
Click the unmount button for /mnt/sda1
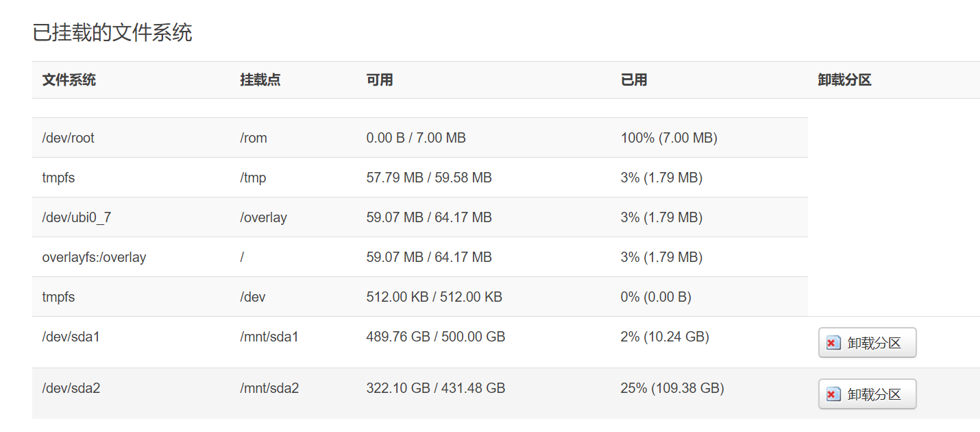click(867, 343)
